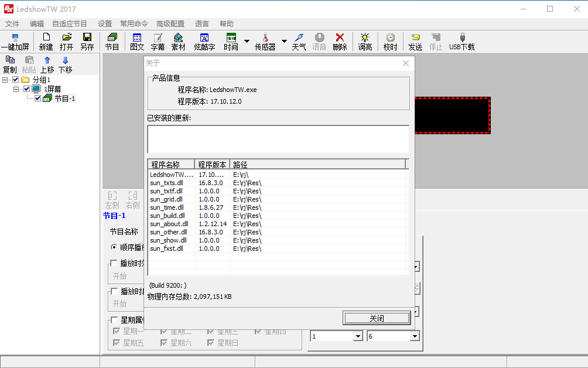Click the 右侧 align-right icon

pos(132,200)
